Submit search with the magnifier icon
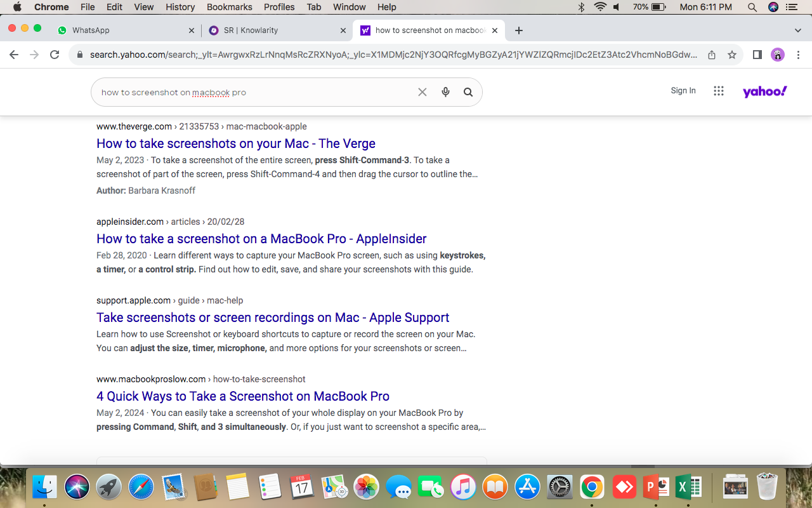The height and width of the screenshot is (508, 812). pyautogui.click(x=468, y=92)
